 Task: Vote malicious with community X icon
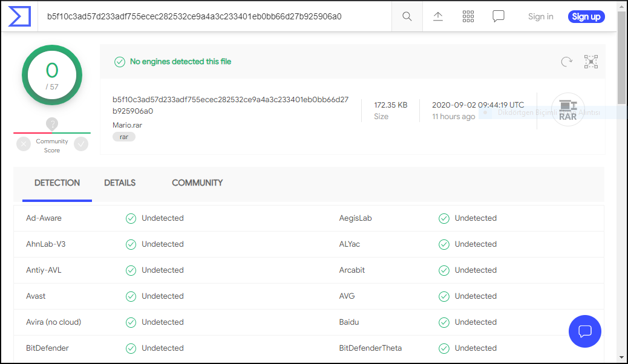(x=24, y=144)
